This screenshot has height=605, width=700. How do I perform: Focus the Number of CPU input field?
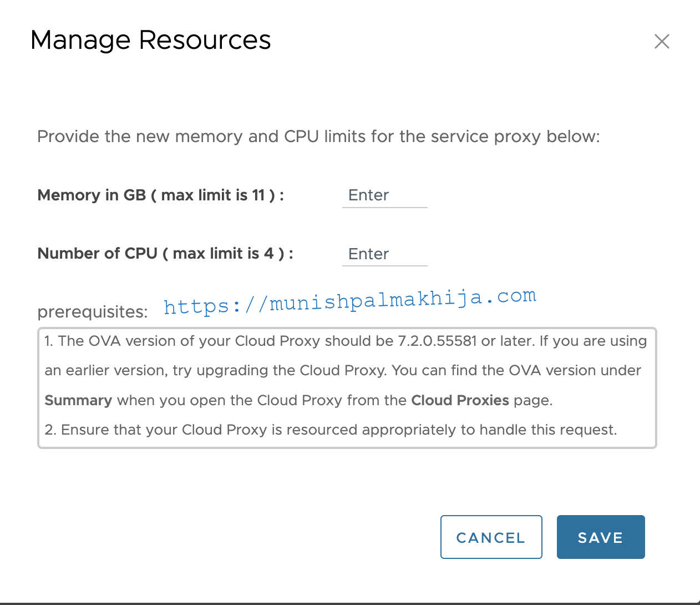tap(385, 254)
